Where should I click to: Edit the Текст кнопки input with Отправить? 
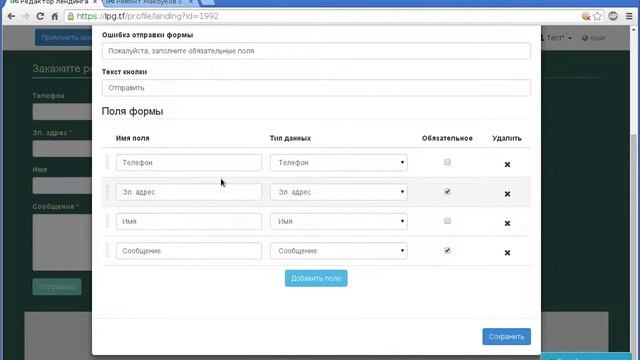click(x=316, y=88)
